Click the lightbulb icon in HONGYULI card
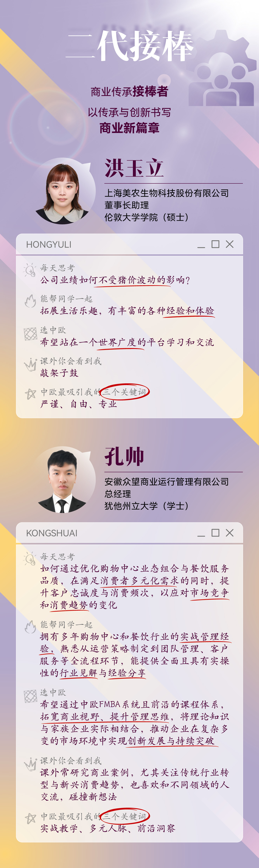The image size is (259, 868). pos(30,270)
